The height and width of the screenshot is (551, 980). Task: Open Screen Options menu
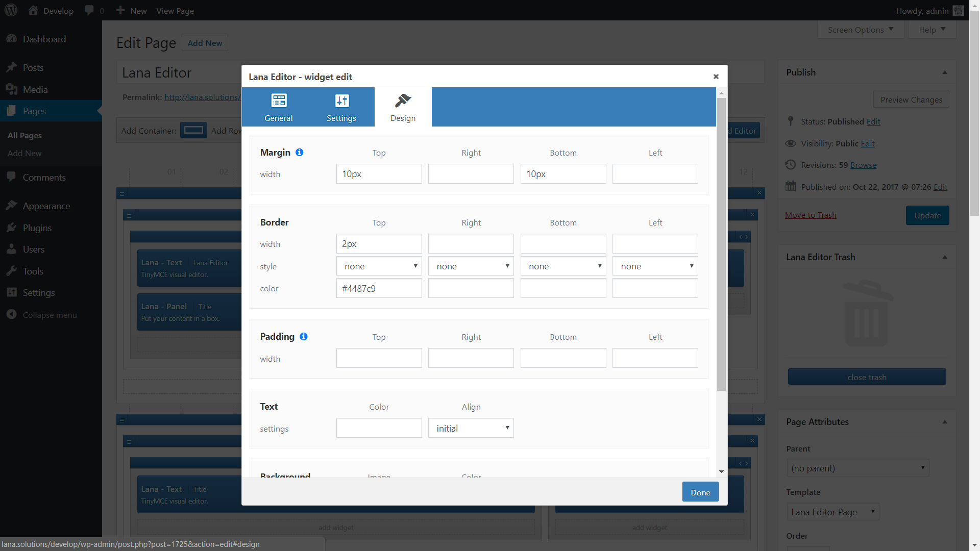pyautogui.click(x=861, y=30)
